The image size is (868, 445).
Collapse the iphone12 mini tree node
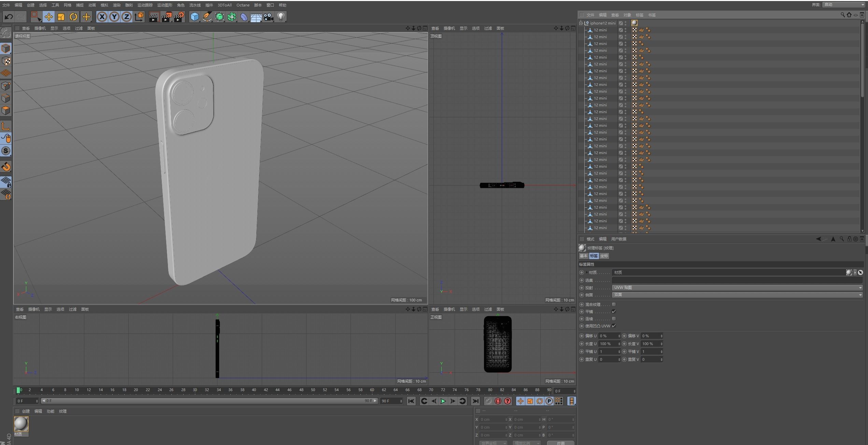[x=581, y=23]
